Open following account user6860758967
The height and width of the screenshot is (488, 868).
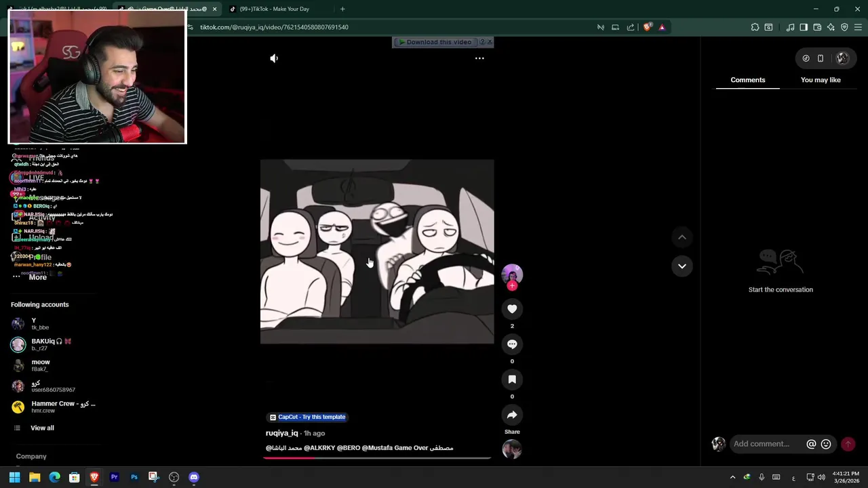pyautogui.click(x=53, y=386)
